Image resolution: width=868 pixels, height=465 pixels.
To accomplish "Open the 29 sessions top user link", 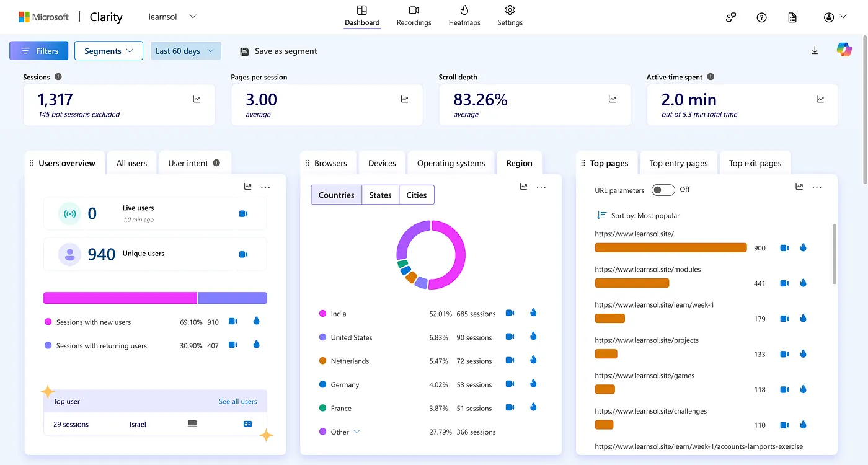I will (71, 424).
